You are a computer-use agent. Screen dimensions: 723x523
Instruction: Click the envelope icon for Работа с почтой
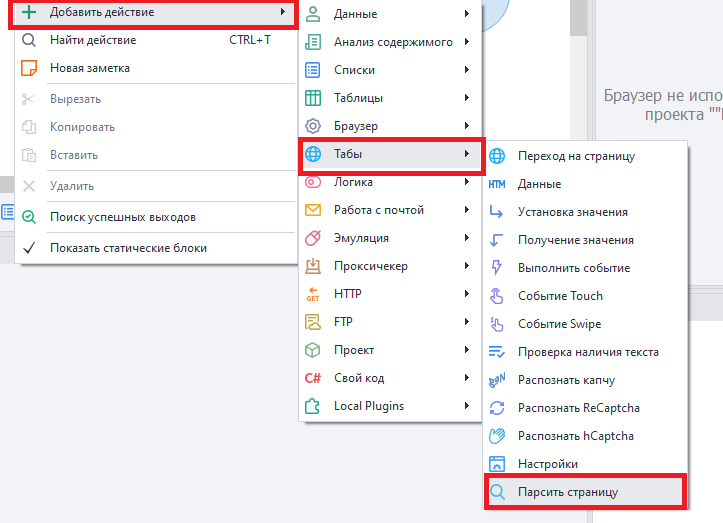(313, 210)
